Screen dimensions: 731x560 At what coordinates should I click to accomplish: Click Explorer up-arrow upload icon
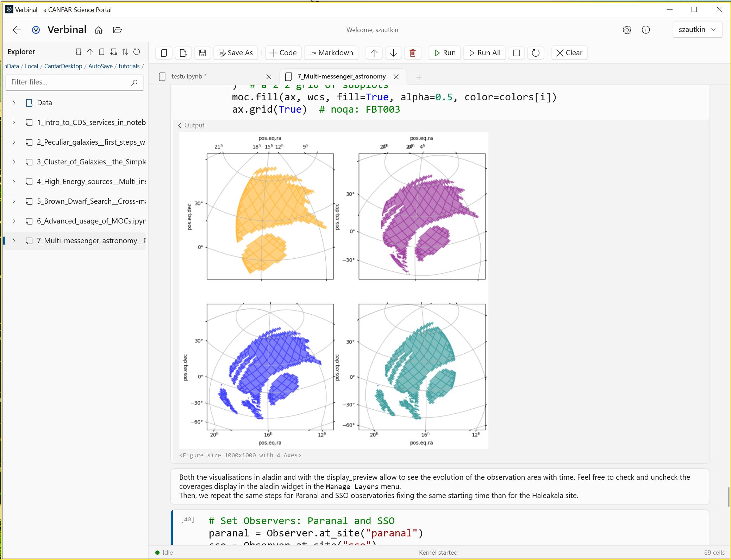[x=90, y=52]
